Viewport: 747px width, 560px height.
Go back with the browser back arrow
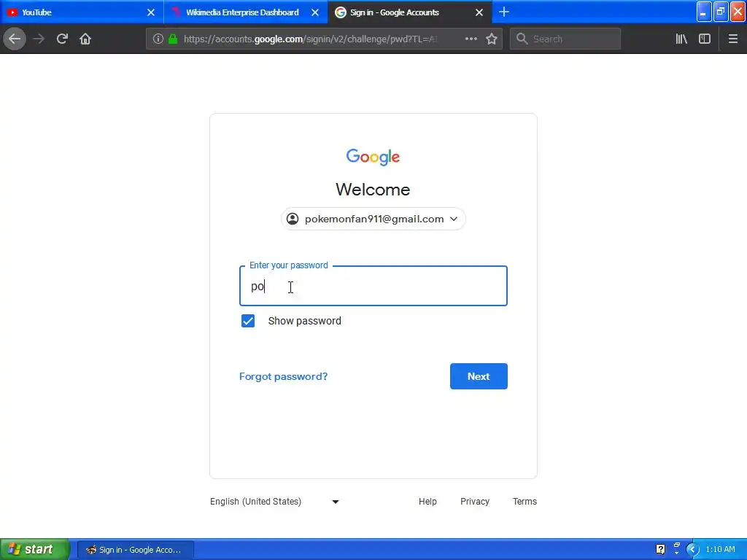15,39
